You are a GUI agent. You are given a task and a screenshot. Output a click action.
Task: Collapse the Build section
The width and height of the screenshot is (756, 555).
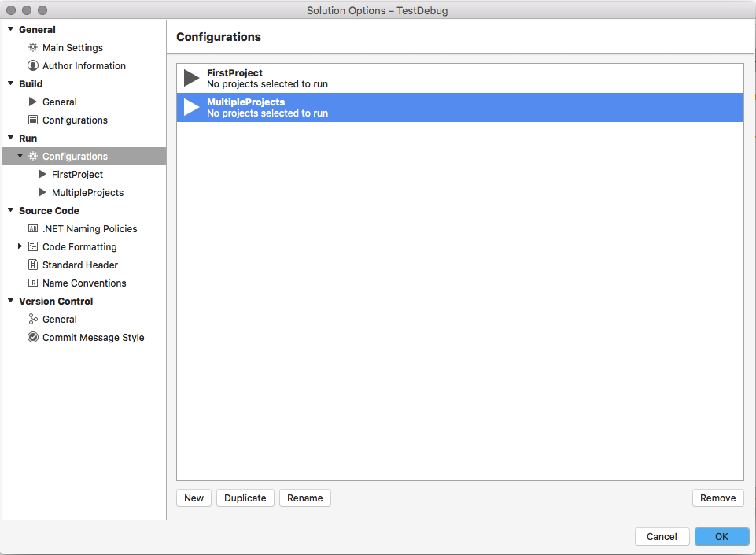point(10,83)
